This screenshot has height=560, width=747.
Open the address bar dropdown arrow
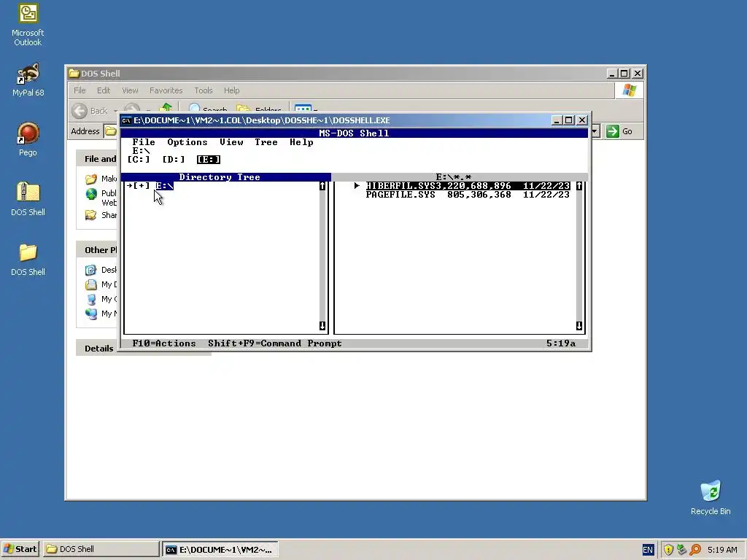coord(595,131)
